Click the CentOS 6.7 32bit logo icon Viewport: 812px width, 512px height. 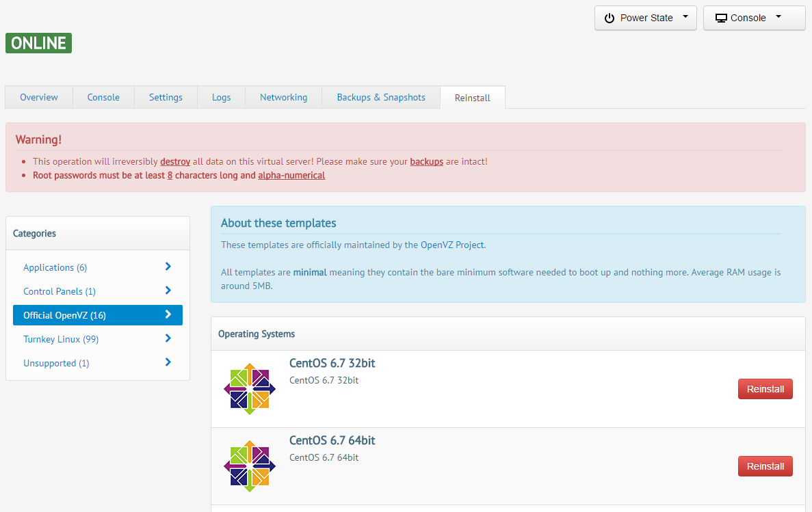250,389
